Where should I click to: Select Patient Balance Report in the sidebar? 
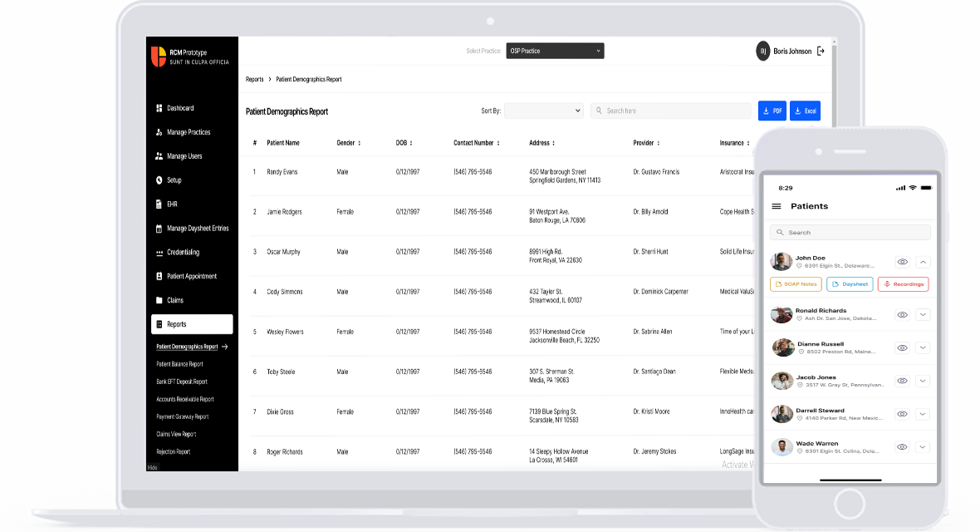tap(179, 364)
